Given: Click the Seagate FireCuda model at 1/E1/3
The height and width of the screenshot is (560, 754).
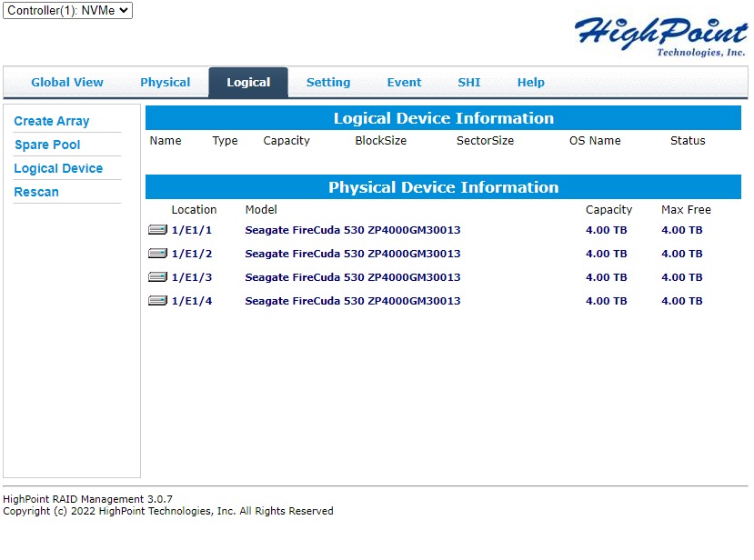Looking at the screenshot, I should tap(353, 277).
